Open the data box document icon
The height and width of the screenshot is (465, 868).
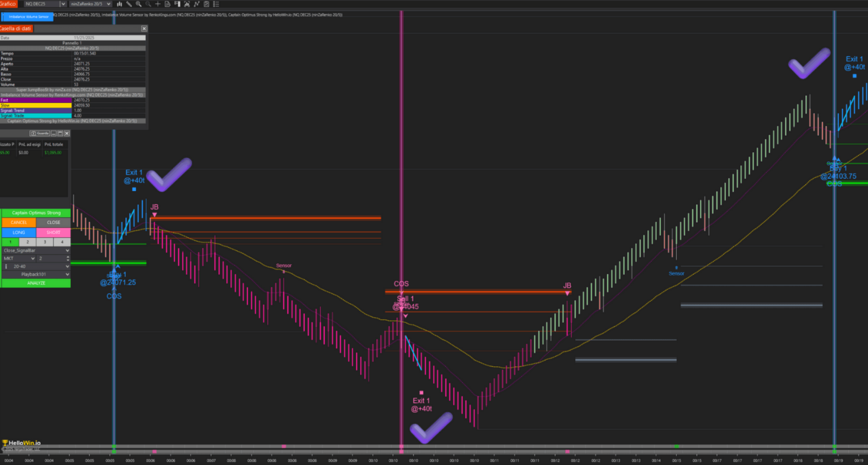click(x=167, y=4)
